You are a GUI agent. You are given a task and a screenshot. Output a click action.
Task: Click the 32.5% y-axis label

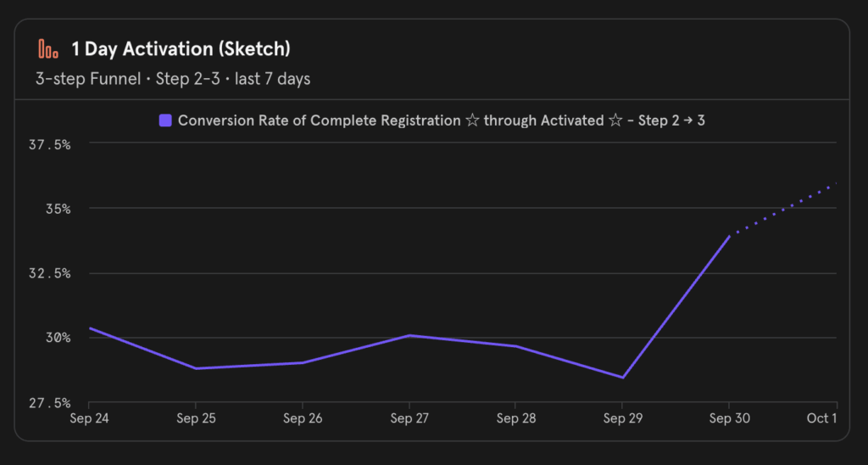(x=48, y=273)
